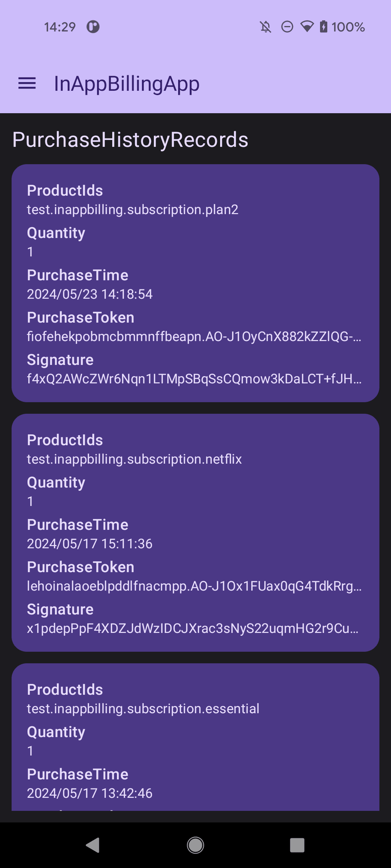
Task: Select the subscription.netflix product ID text
Action: [x=134, y=459]
